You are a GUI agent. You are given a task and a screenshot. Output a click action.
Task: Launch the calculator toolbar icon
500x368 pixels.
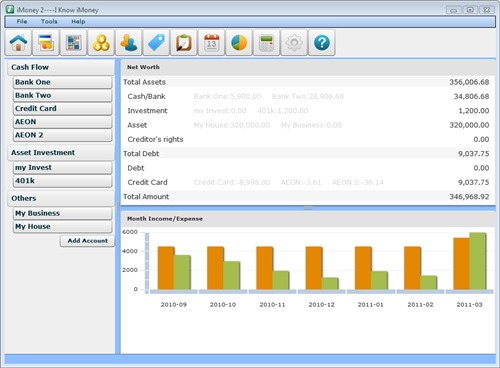point(267,43)
